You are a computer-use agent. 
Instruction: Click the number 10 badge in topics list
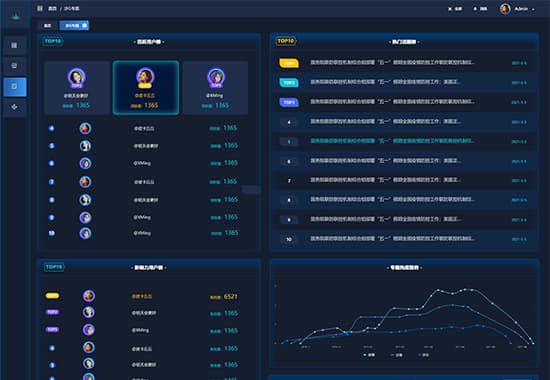289,239
